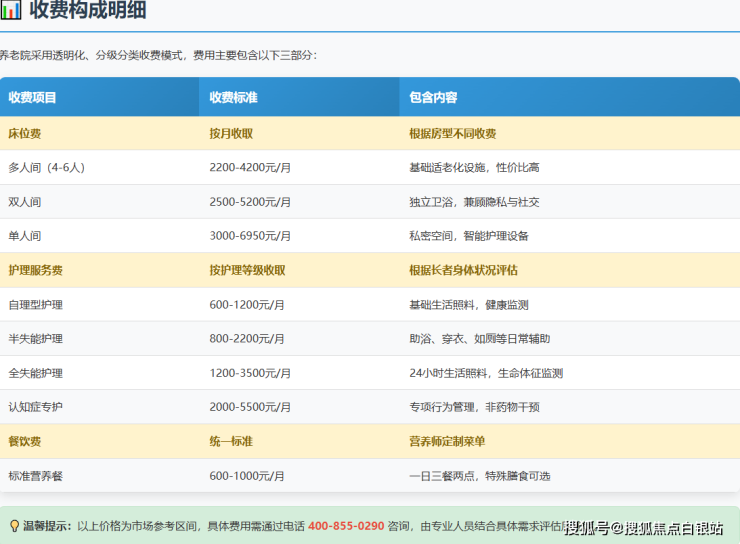Click the 搜狐号@搜狐焦点白银站 watermark
Screen dimensions: 740x544
643,528
